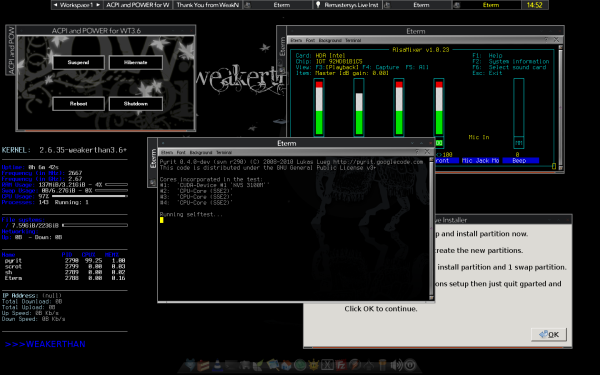
Task: Open FileZilla from the dock
Action: 341,365
